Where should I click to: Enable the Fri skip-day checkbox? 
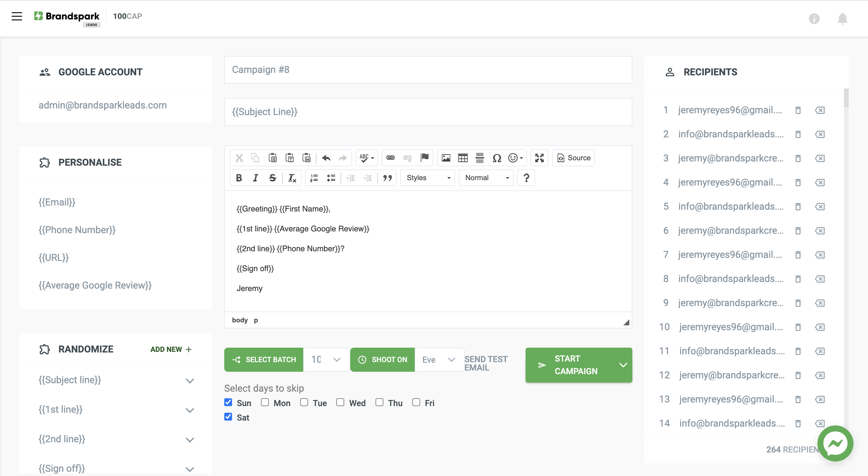(416, 402)
